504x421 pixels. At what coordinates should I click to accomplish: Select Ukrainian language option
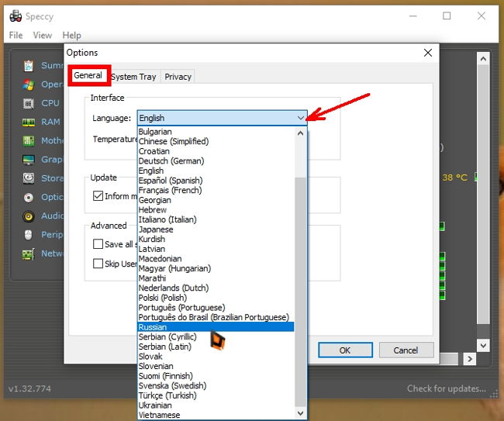point(216,405)
